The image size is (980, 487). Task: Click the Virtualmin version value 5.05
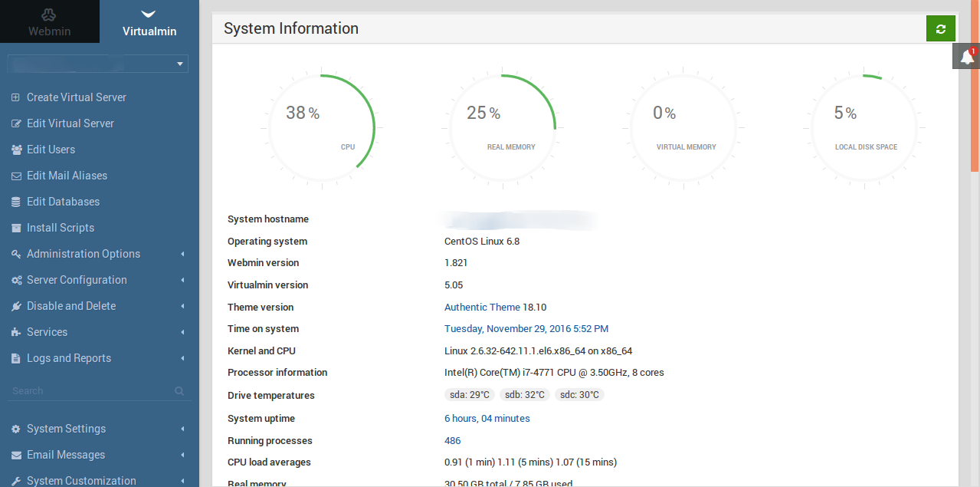click(454, 285)
